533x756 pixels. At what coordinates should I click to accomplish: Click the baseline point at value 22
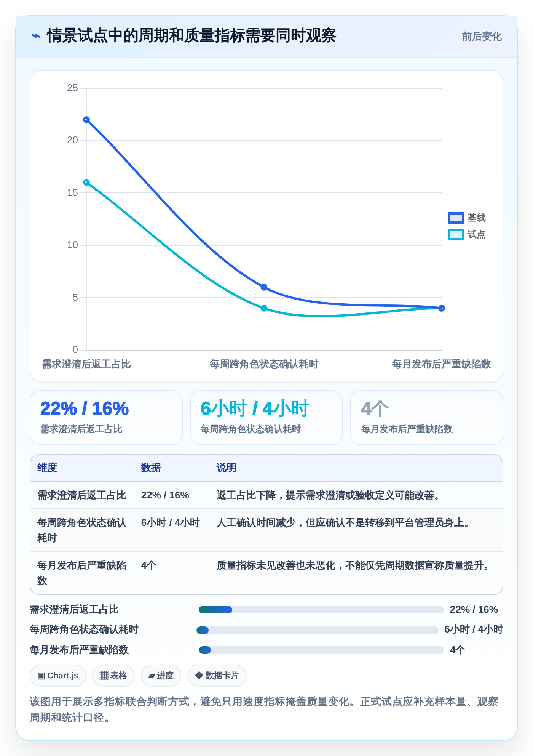click(86, 120)
